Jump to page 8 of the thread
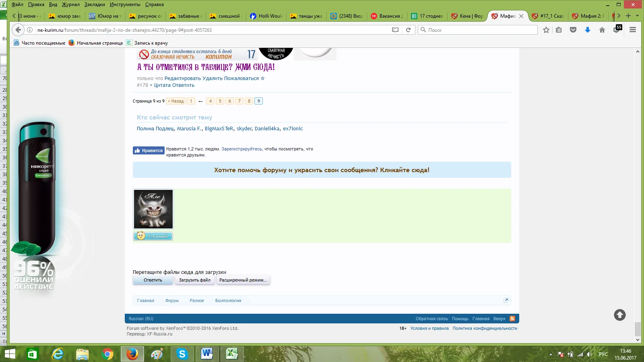The image size is (644, 362). tap(249, 101)
